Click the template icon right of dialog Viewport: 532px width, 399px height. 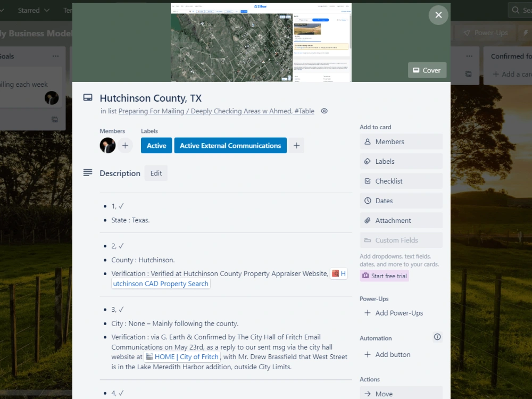coord(468,74)
